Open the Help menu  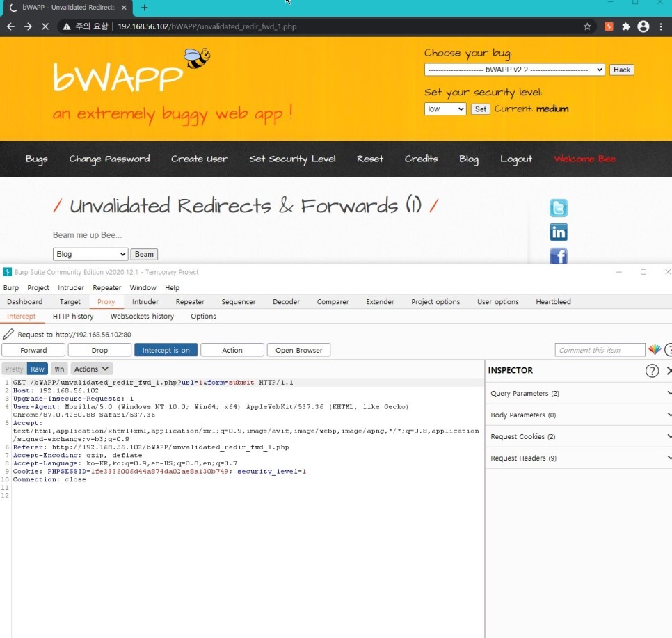[172, 287]
